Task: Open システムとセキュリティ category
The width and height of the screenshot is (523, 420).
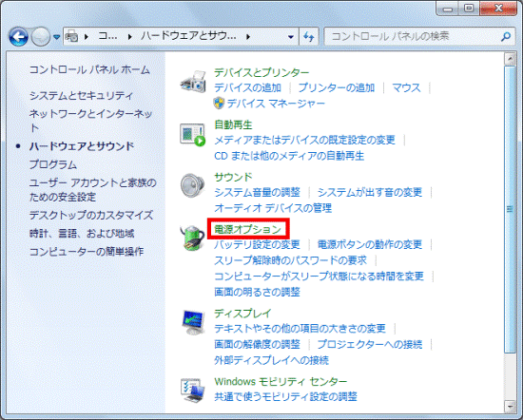Action: click(81, 96)
